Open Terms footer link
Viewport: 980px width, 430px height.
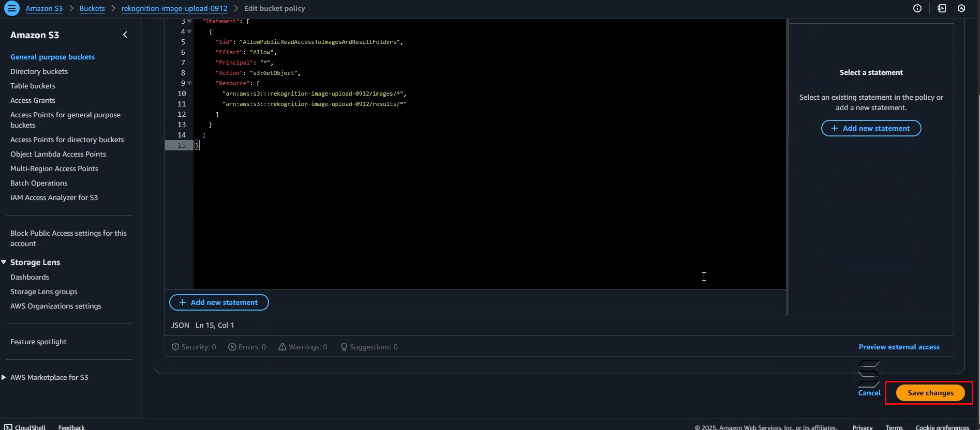tap(894, 427)
